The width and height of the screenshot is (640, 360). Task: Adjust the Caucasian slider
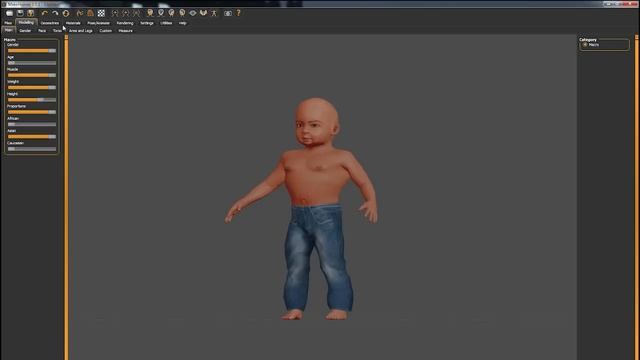[32, 149]
